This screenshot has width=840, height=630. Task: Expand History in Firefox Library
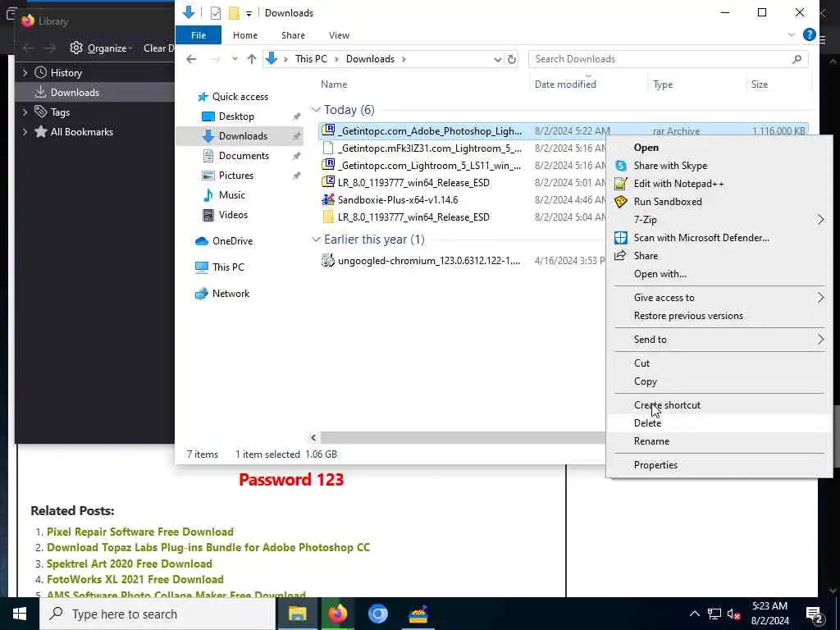coord(25,73)
